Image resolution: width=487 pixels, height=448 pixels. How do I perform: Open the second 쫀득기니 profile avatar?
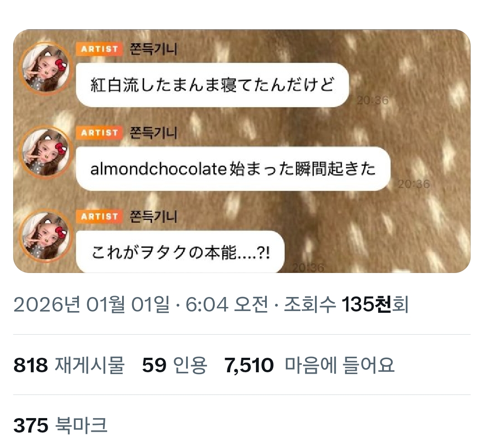(46, 152)
